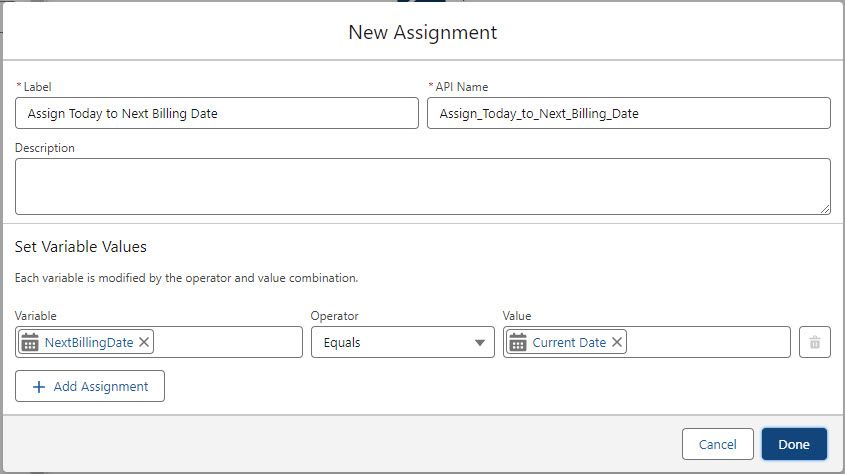
Task: Click inside the Description text area
Action: tap(422, 186)
